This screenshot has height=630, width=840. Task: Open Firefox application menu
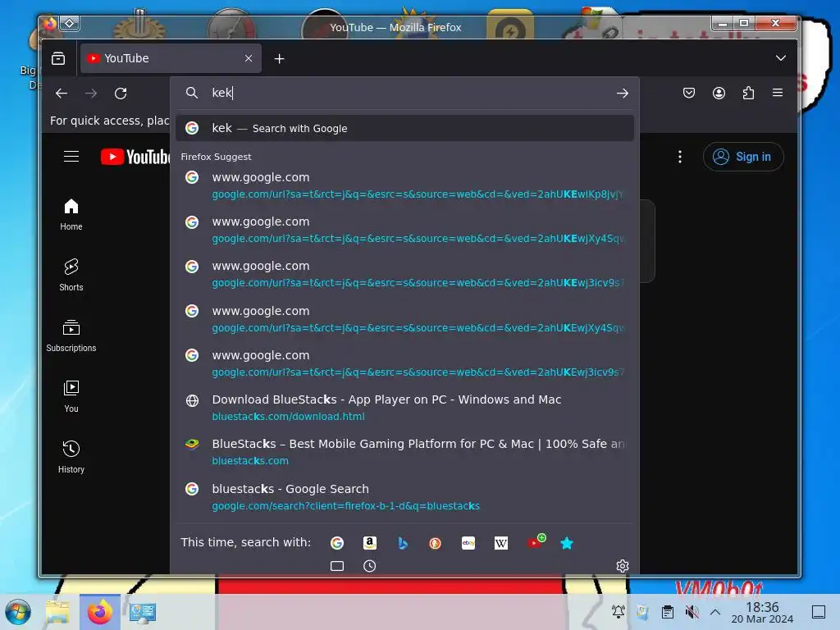click(x=778, y=93)
